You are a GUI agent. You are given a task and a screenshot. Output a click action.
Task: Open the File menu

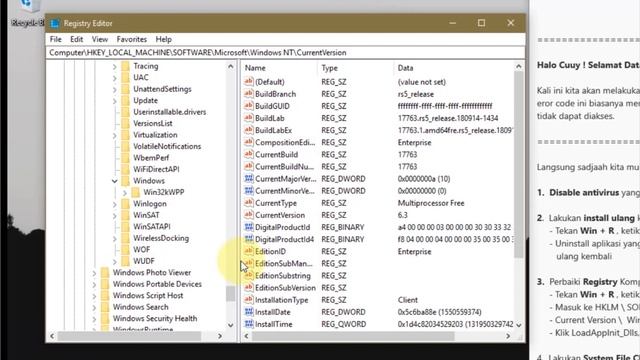[56, 39]
